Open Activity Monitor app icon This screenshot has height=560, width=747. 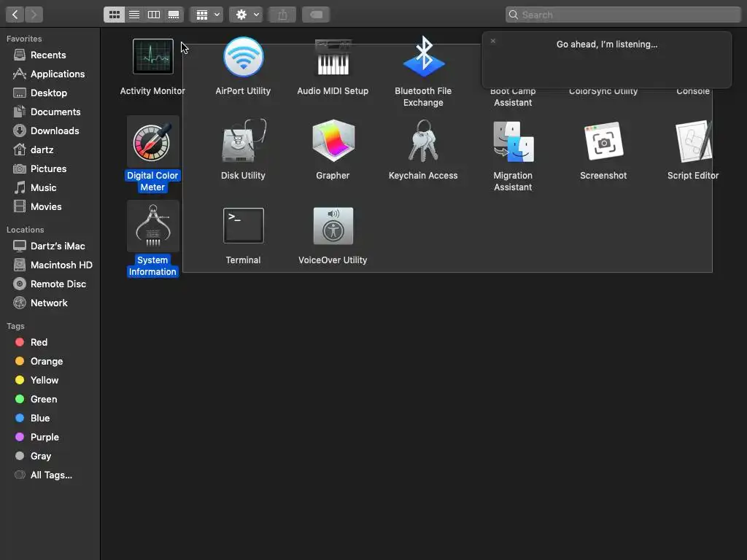[153, 57]
